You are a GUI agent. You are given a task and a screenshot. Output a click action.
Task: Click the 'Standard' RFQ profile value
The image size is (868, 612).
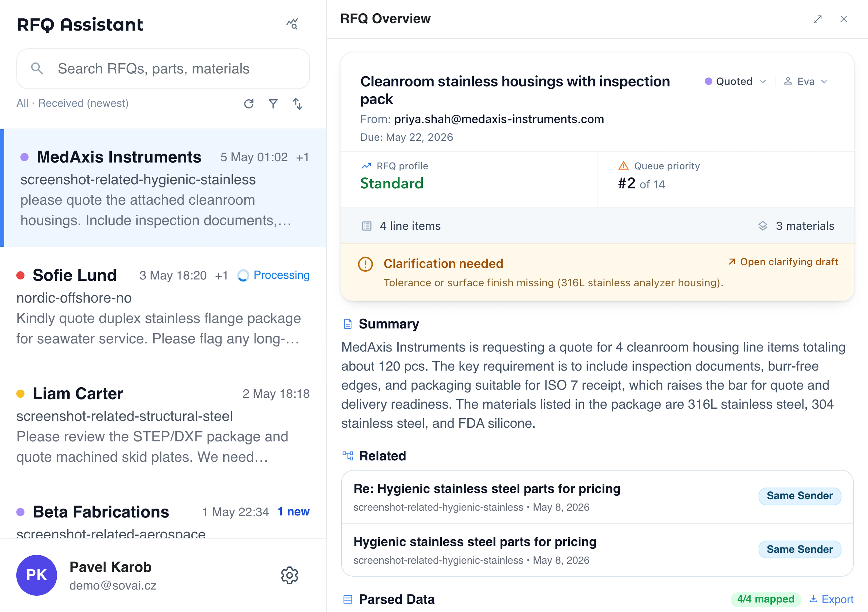pos(392,183)
